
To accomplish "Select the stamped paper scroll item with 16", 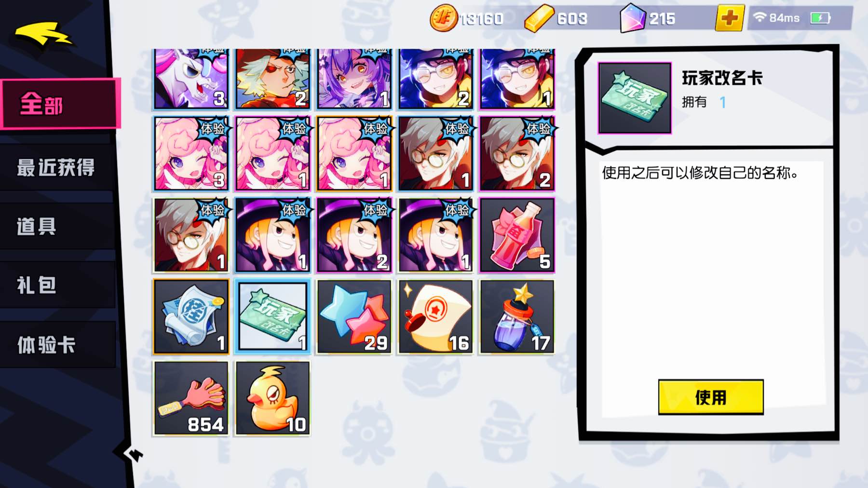I will 435,317.
